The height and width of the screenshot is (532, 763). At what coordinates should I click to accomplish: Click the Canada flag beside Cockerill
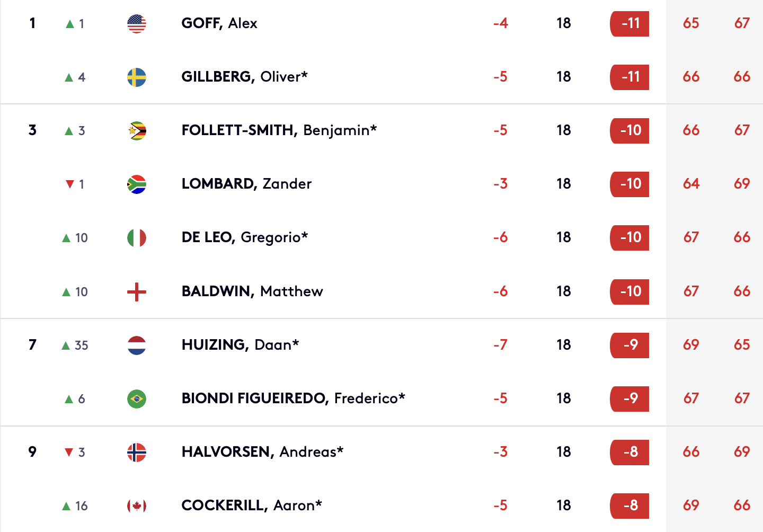137,506
